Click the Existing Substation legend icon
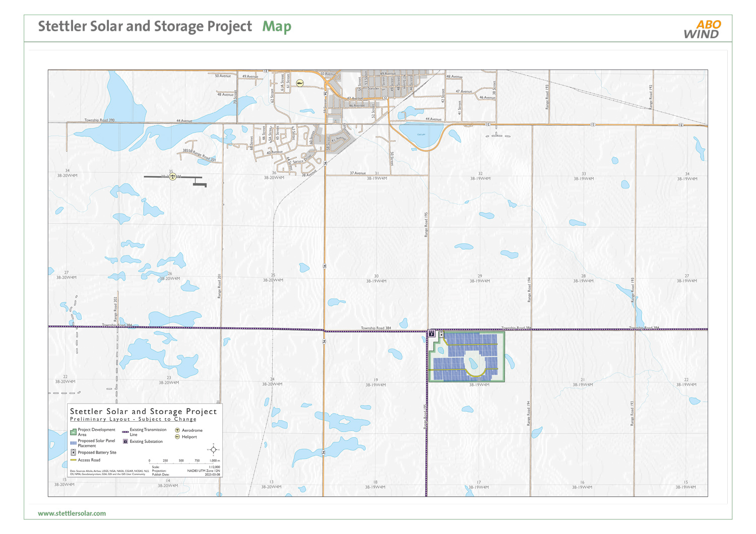Viewport: 756px width, 534px height. (125, 441)
